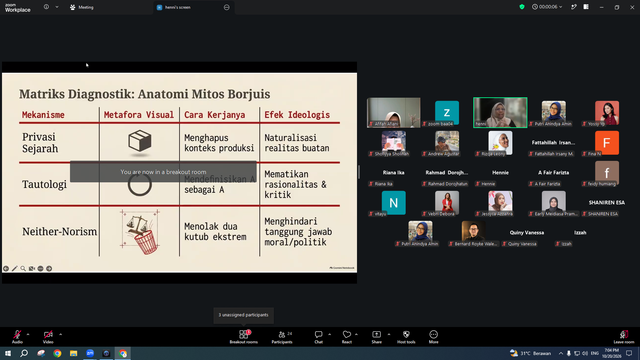Viewport: 640px width, 360px height.
Task: Click the Riana Ika name tile
Action: click(x=393, y=173)
